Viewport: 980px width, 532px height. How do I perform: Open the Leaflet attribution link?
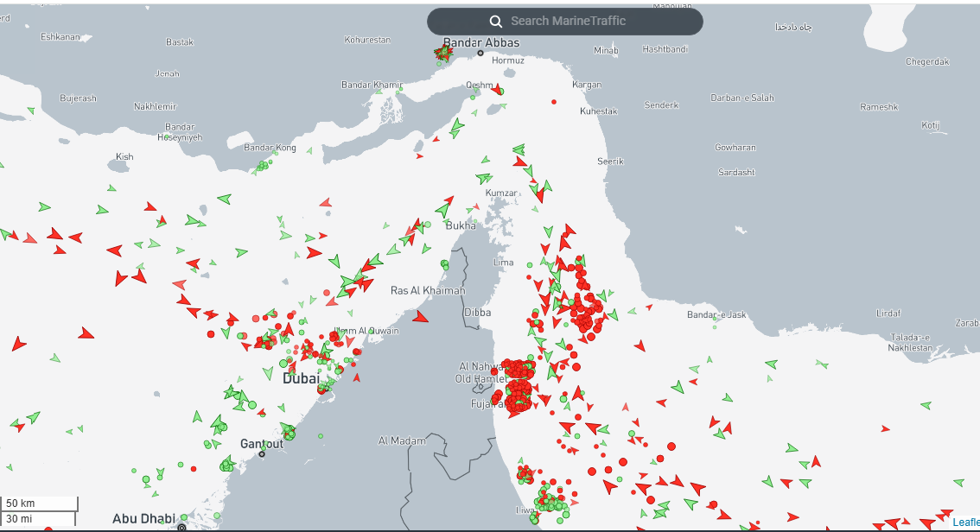[x=965, y=522]
